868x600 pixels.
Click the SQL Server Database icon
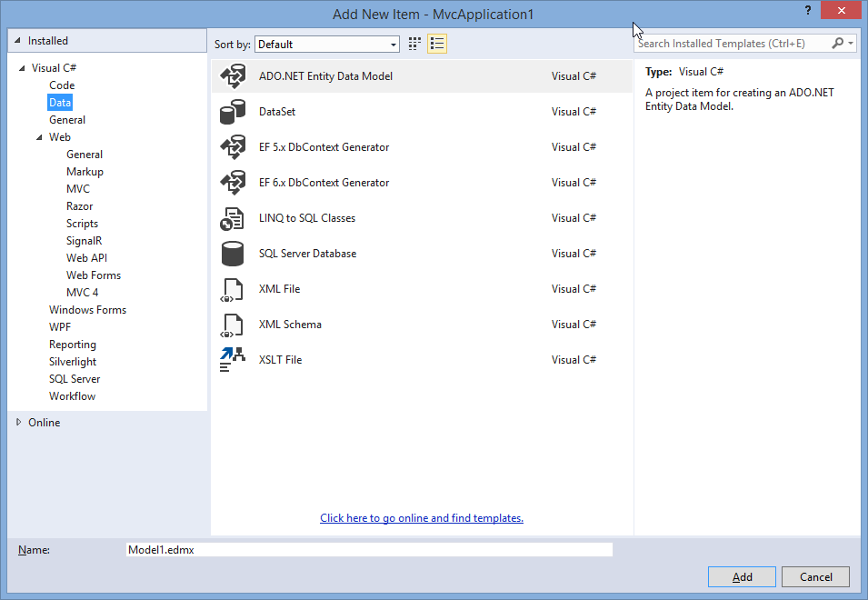coord(233,254)
